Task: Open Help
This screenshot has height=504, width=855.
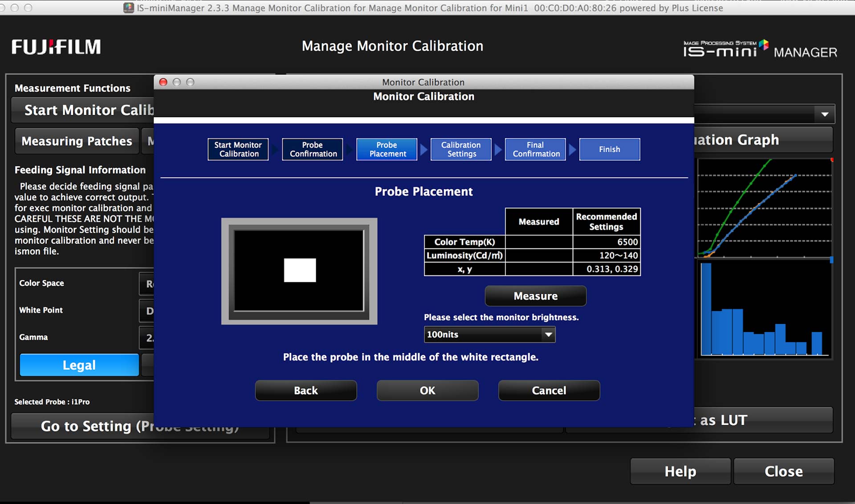Action: pyautogui.click(x=680, y=471)
